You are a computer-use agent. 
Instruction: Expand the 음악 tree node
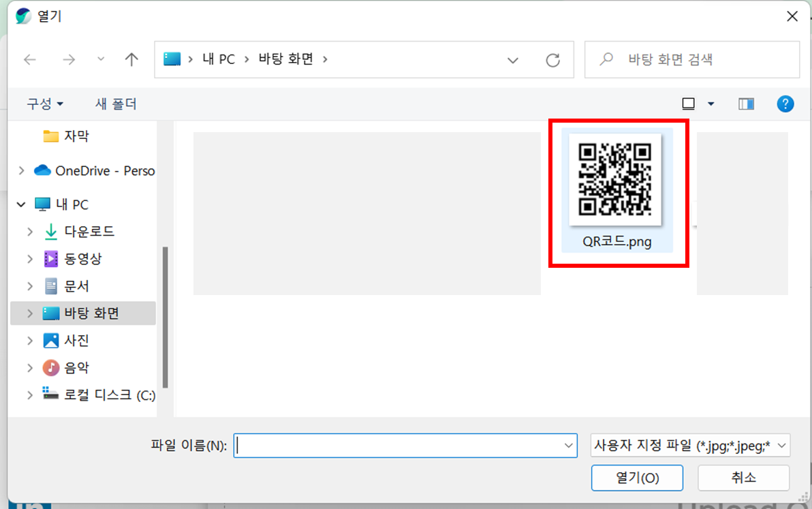click(x=30, y=368)
